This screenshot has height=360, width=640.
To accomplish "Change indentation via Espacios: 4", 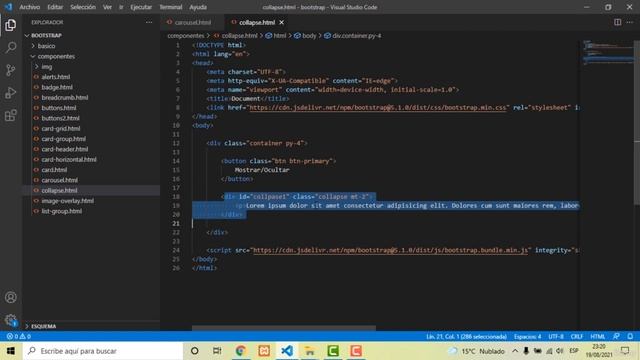I will [527, 336].
